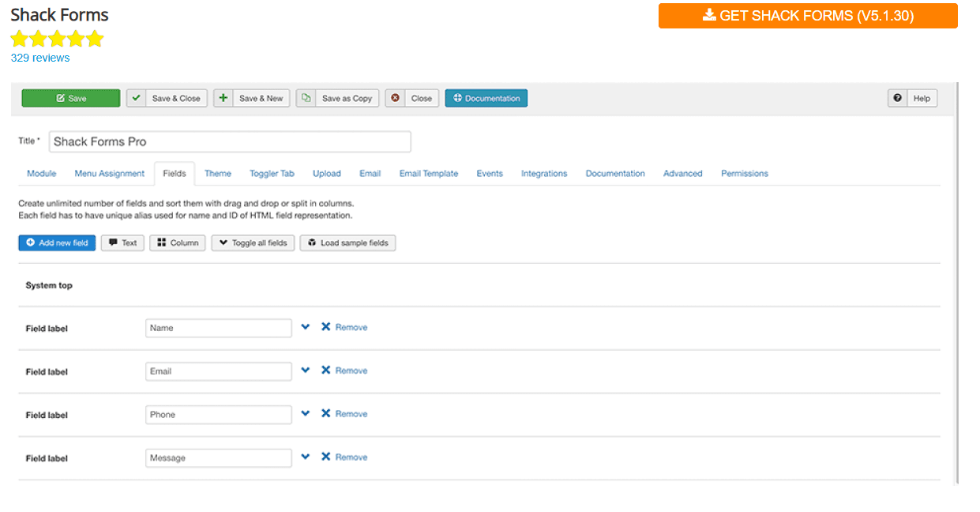Click the question mark Help icon
980x512 pixels.
click(897, 98)
